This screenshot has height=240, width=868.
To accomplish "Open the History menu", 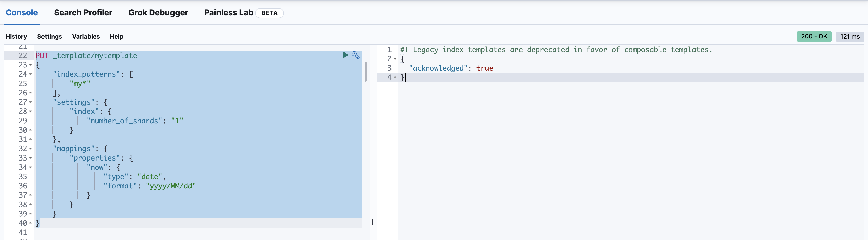I will coord(16,36).
